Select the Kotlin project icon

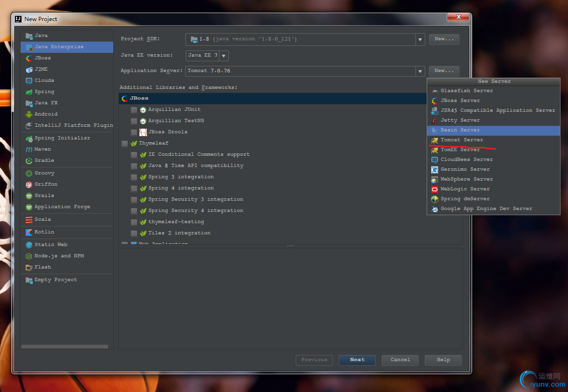click(x=29, y=232)
